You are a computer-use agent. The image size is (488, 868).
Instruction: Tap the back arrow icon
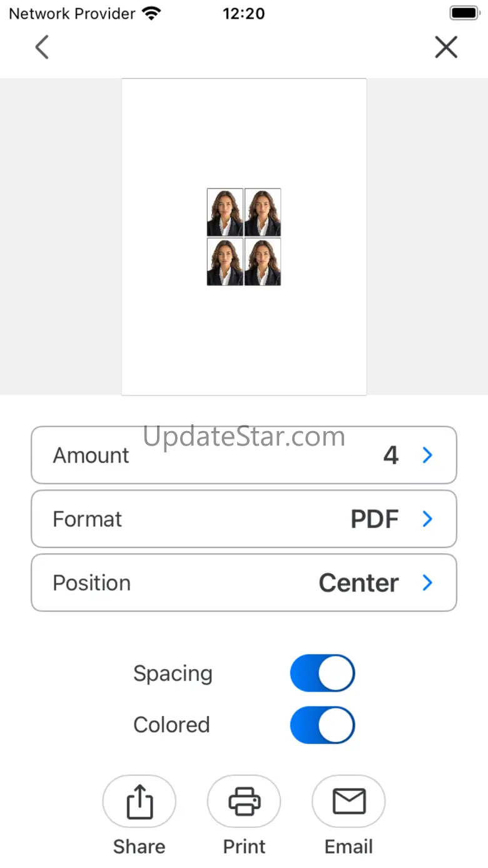[x=42, y=47]
